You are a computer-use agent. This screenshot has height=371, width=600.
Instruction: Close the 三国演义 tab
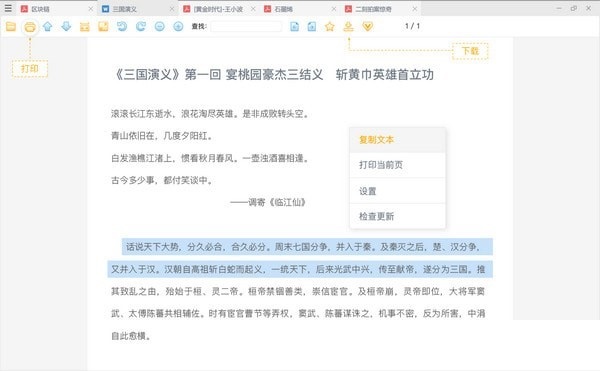tap(172, 9)
